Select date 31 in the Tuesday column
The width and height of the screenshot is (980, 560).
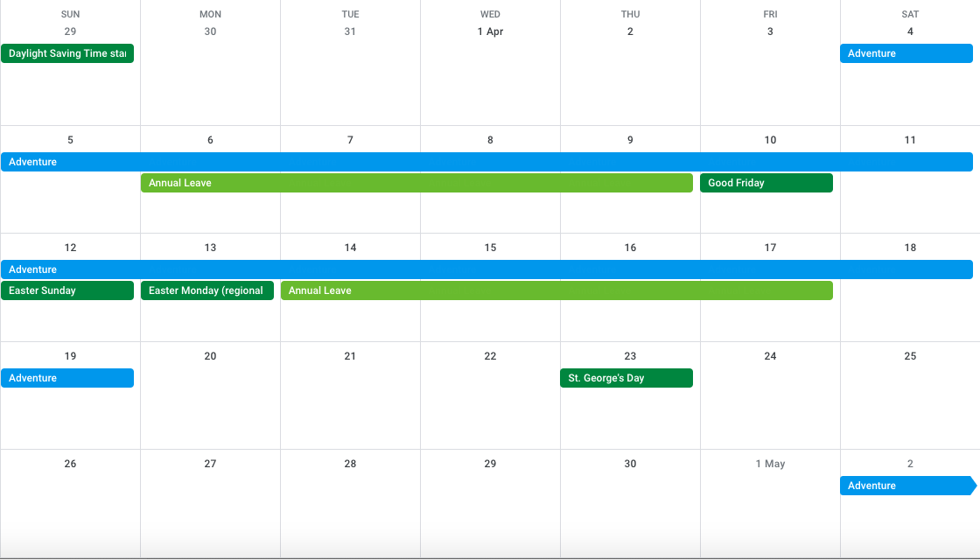click(350, 31)
